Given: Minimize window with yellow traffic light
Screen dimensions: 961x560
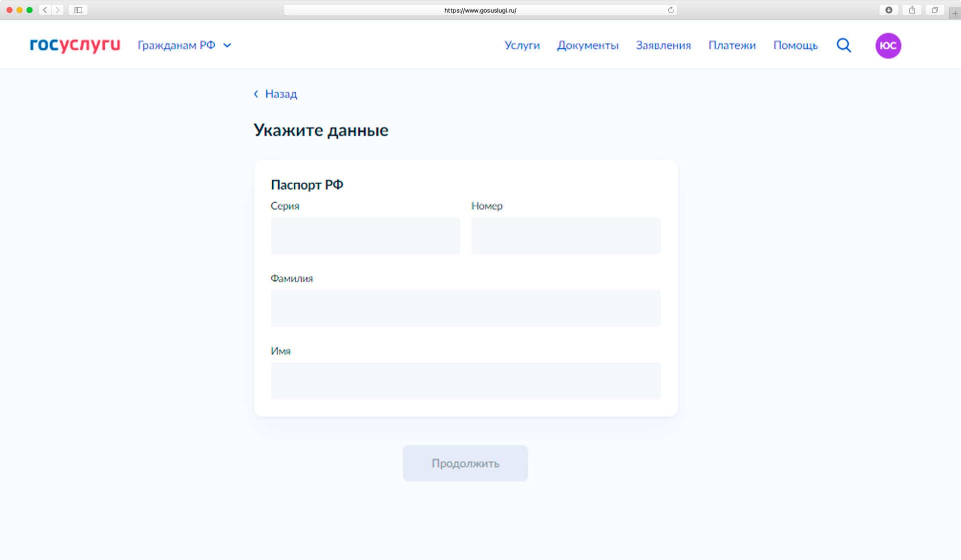Looking at the screenshot, I should pyautogui.click(x=20, y=10).
